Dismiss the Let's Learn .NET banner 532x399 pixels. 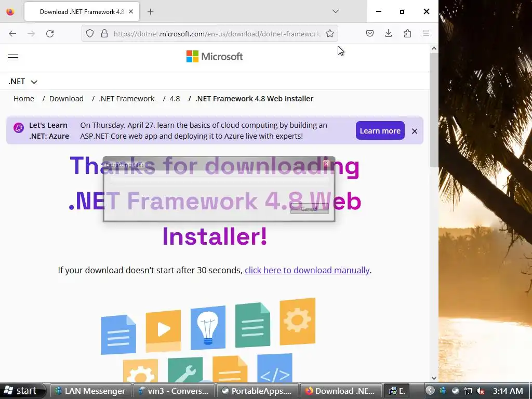tap(415, 131)
